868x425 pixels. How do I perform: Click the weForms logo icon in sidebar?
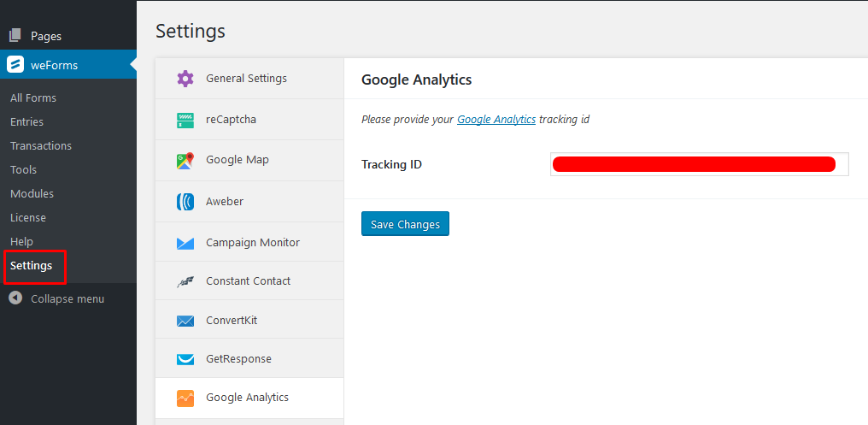click(x=15, y=65)
